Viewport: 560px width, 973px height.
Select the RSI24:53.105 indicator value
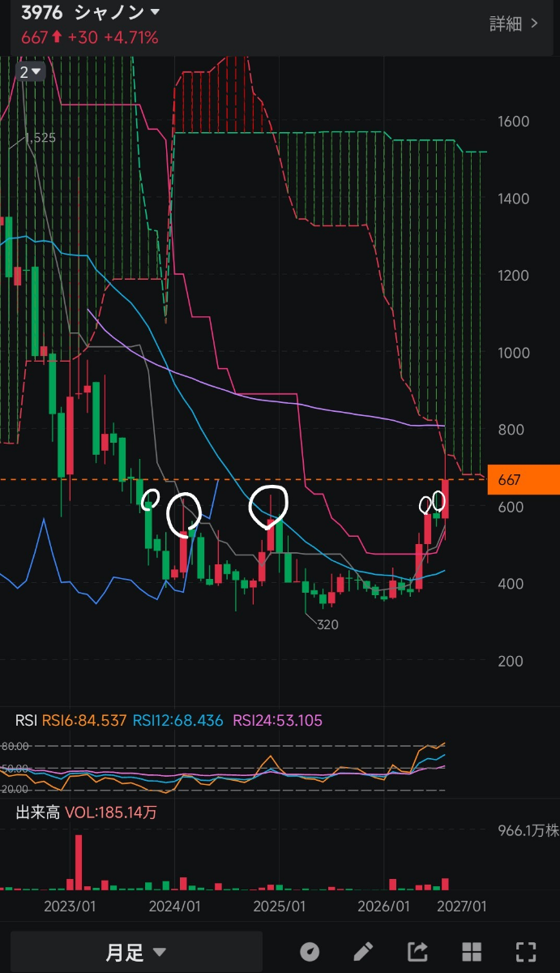(x=278, y=720)
